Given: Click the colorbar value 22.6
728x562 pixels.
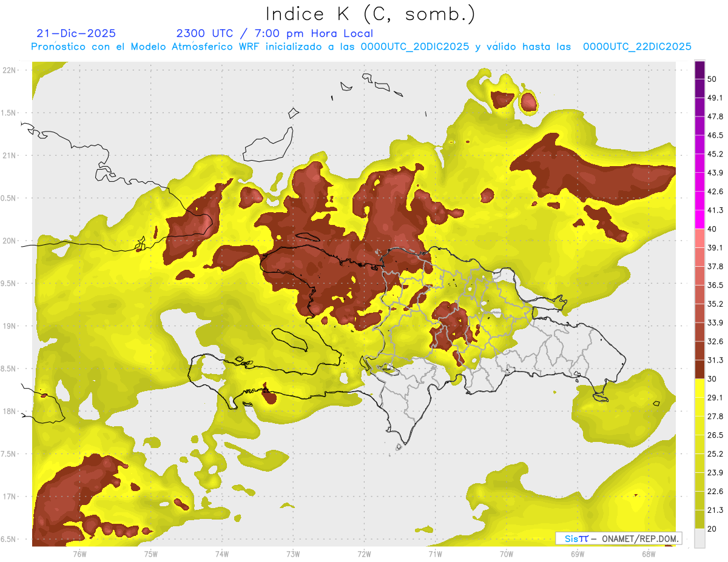Looking at the screenshot, I should (716, 491).
